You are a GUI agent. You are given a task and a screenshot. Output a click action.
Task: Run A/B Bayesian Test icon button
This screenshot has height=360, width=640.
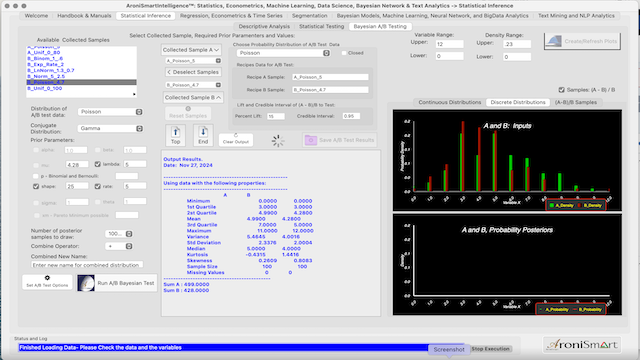86,283
